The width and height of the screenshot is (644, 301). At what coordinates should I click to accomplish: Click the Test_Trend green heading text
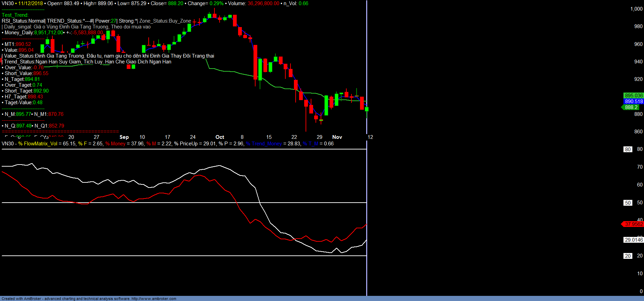tap(15, 15)
